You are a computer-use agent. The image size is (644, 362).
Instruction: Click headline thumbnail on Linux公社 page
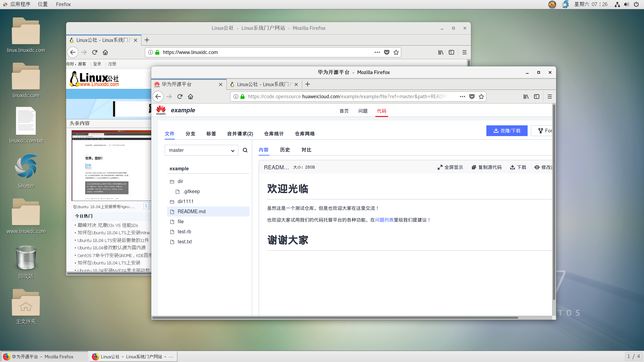(x=111, y=166)
